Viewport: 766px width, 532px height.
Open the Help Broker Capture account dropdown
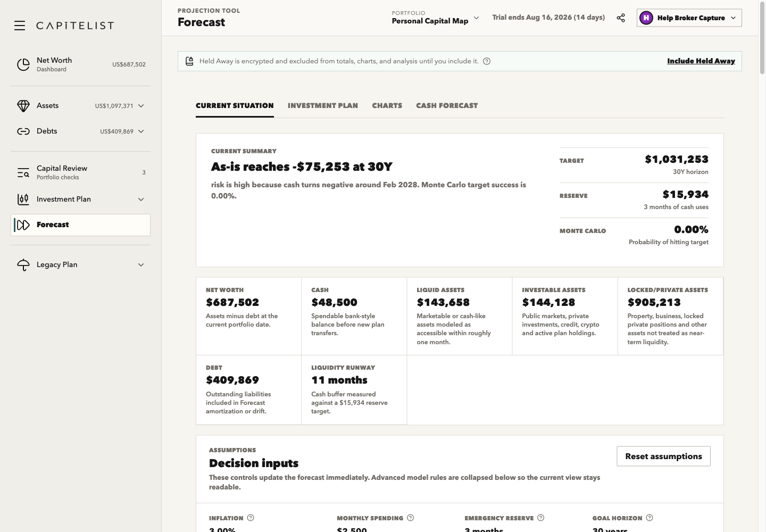(x=689, y=18)
